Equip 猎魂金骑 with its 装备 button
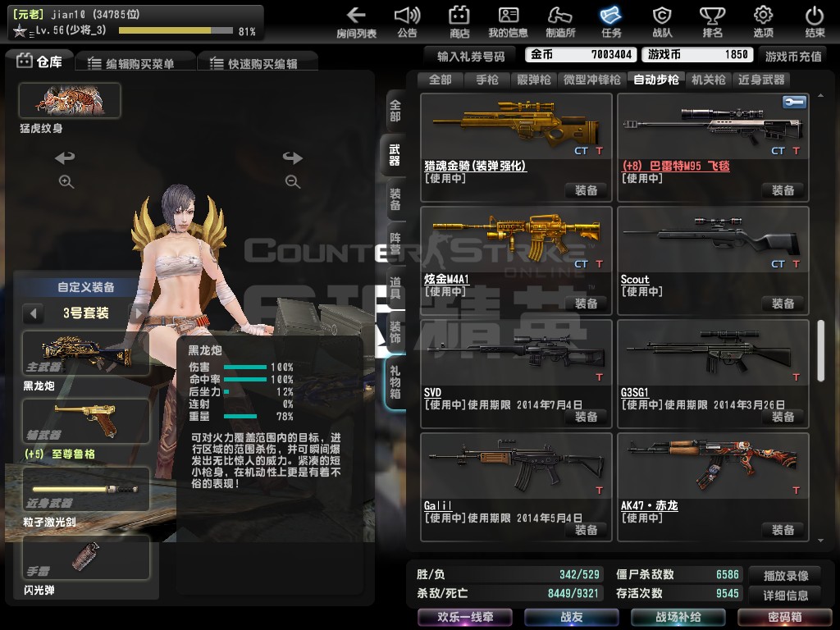This screenshot has width=840, height=630. tap(586, 190)
